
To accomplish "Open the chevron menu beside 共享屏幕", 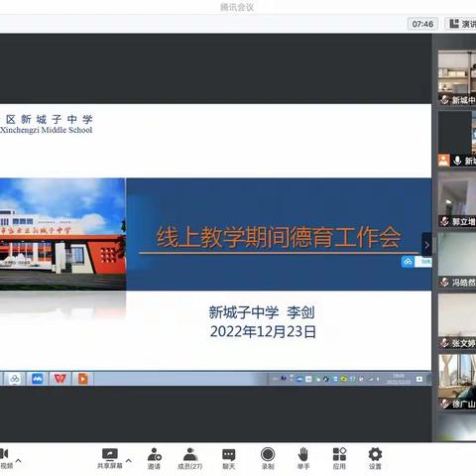I will (x=129, y=460).
